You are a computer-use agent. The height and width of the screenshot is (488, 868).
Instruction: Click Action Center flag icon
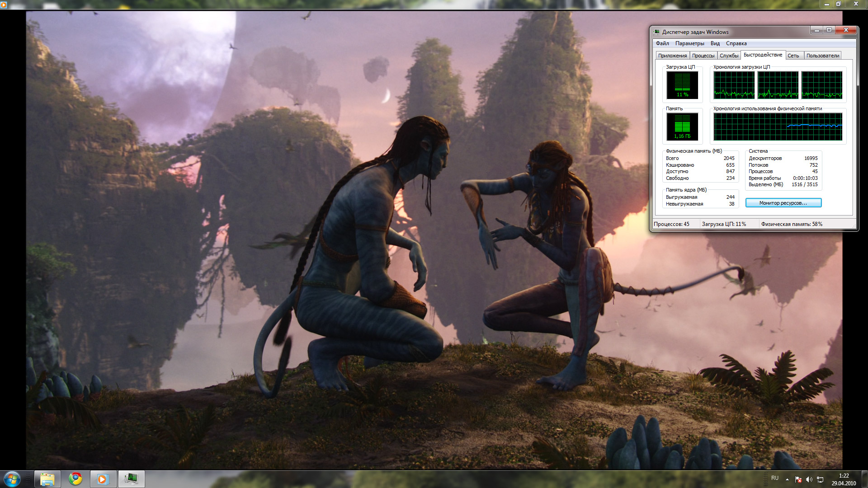coord(798,479)
